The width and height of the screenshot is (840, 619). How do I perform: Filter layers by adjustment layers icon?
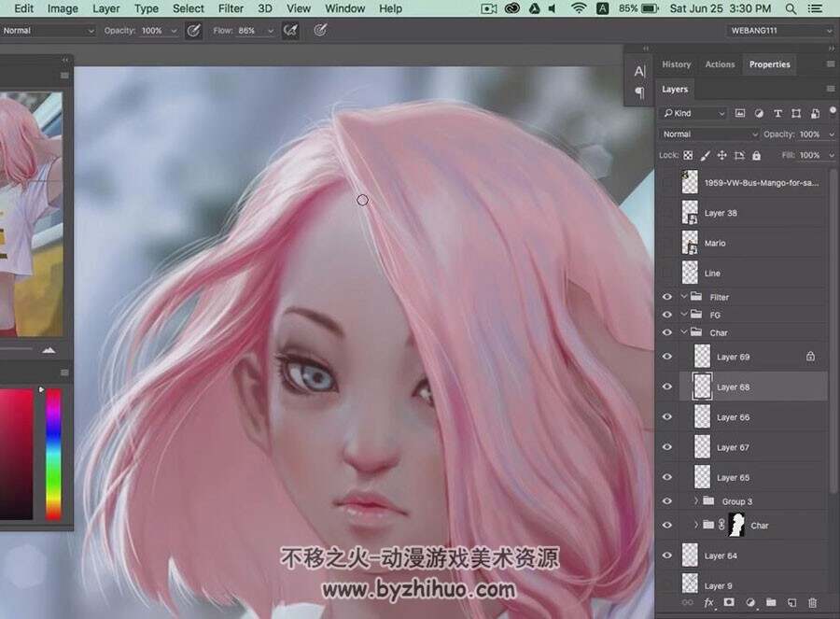click(759, 113)
